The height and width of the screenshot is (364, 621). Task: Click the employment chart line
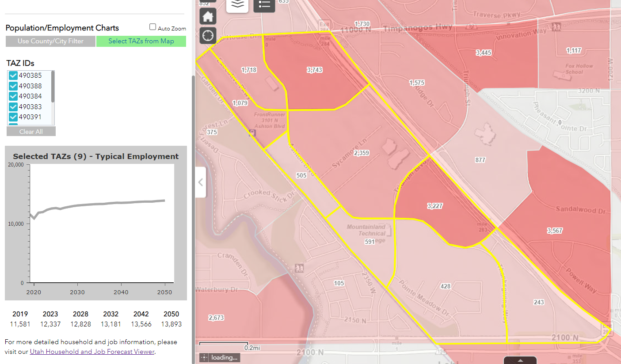(97, 204)
